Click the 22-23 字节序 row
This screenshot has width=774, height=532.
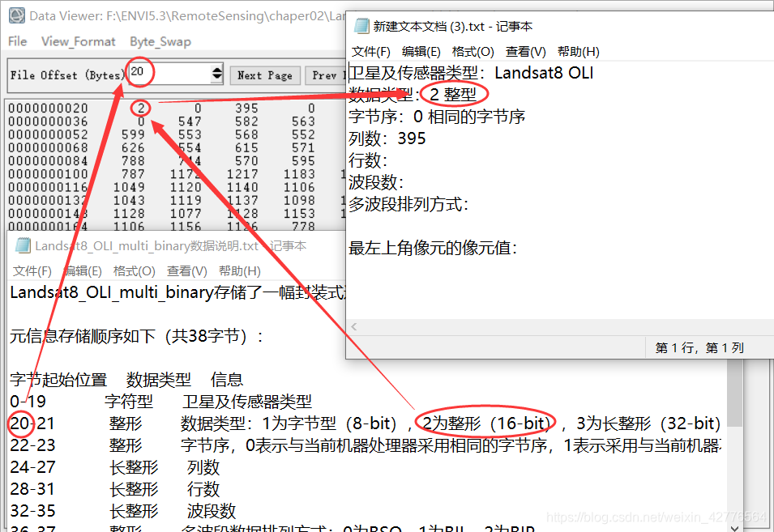click(366, 445)
